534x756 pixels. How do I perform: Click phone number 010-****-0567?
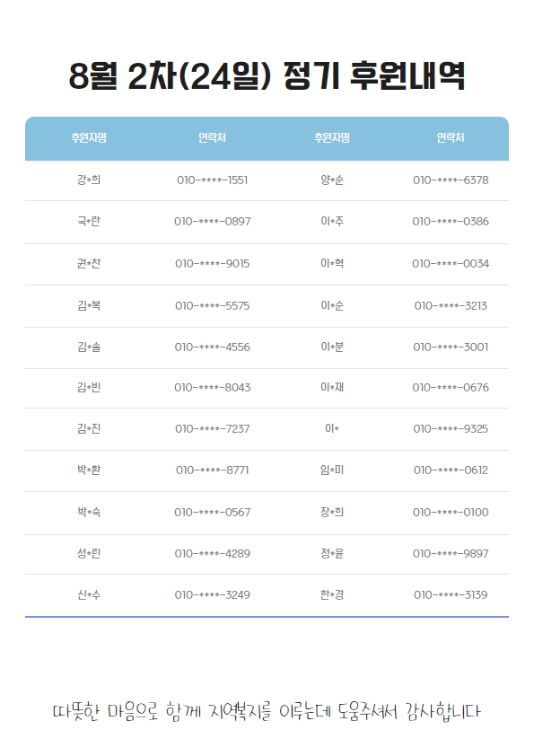212,513
